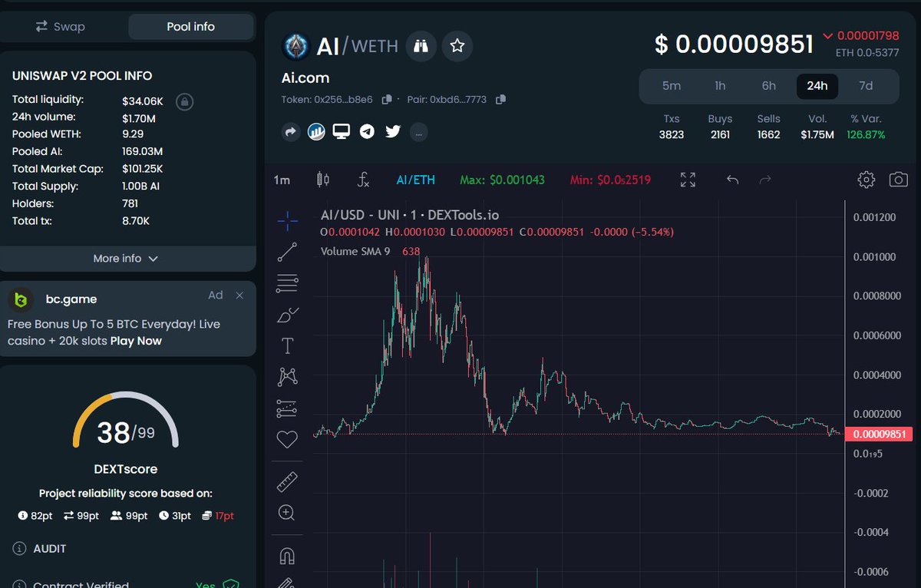Open the Twitter link icon
921x588 pixels.
coord(393,132)
